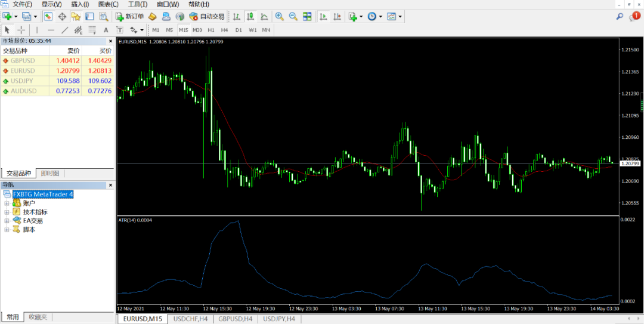644x324 pixels.
Task: Switch to M5 timeframe
Action: (x=169, y=30)
